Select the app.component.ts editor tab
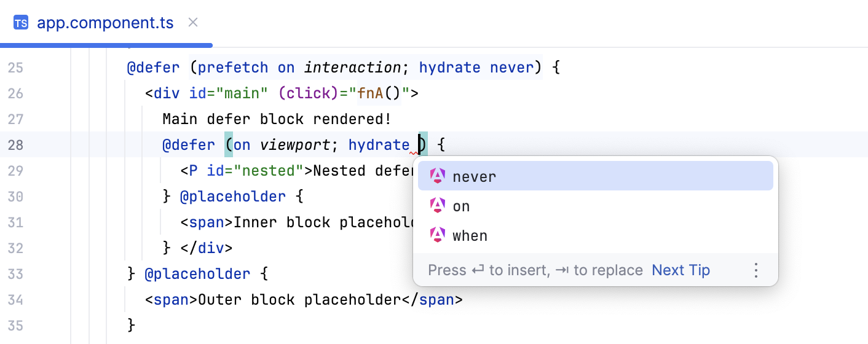The image size is (868, 344). [x=105, y=23]
